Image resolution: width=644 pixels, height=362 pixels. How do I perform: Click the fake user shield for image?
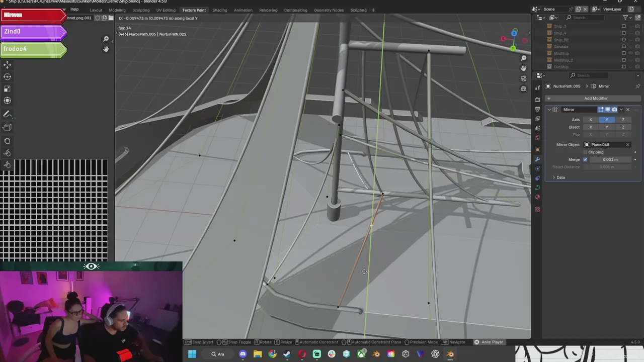point(98,18)
